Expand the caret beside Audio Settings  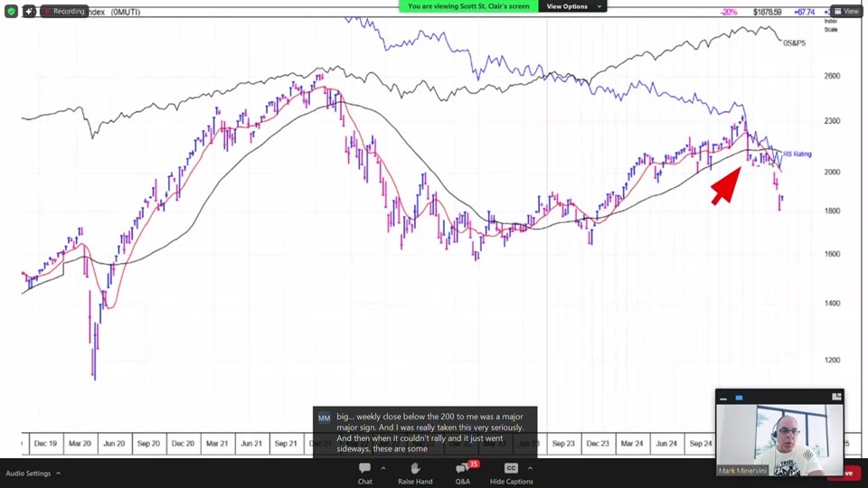(x=58, y=474)
